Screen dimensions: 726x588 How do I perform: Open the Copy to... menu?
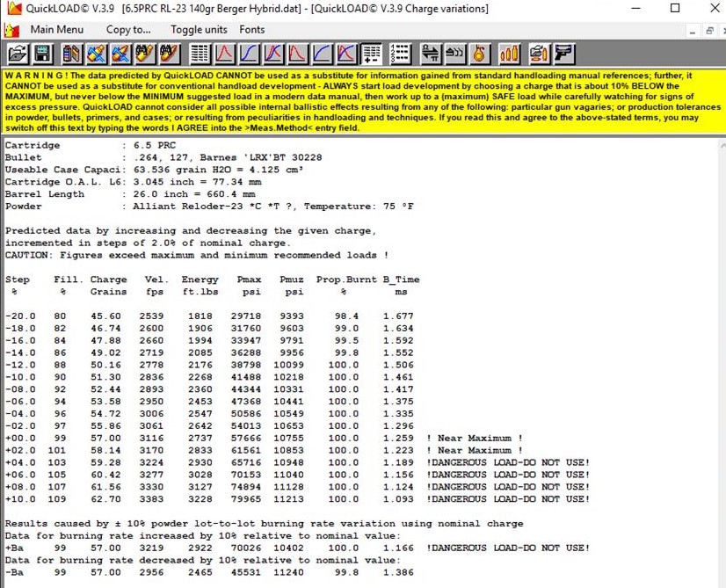(x=128, y=30)
